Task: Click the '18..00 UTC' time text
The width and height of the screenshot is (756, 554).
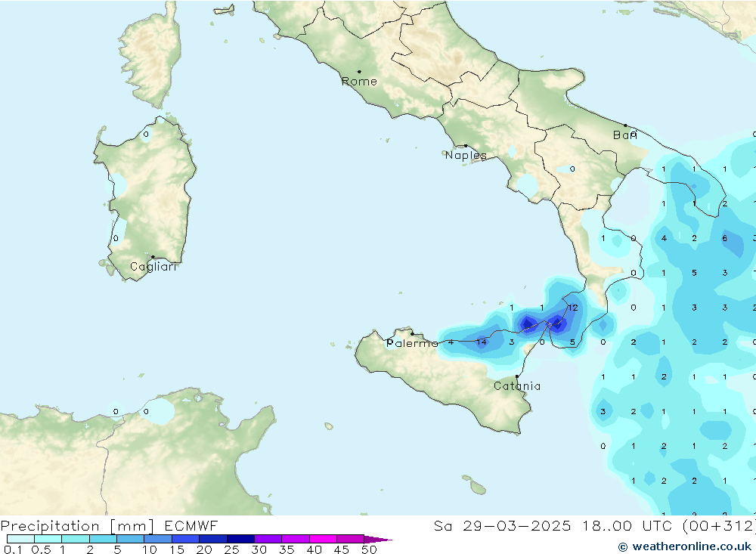Action: pyautogui.click(x=628, y=526)
